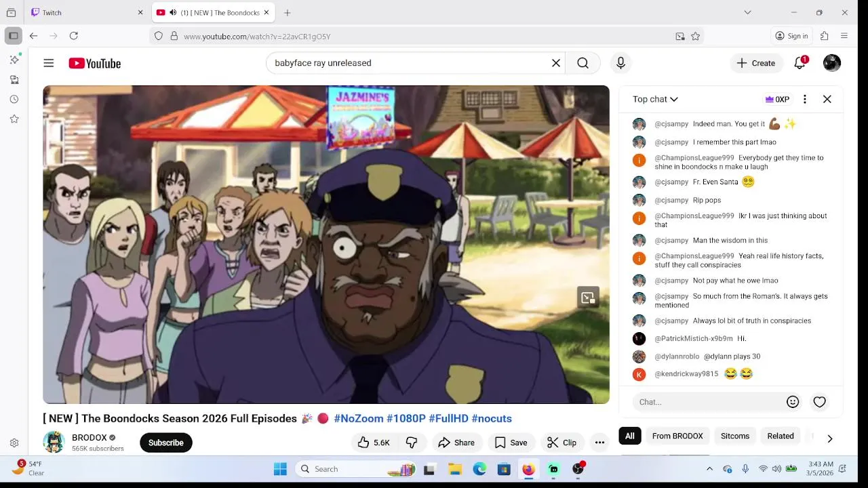
Task: Show hidden system tray icons
Action: [709, 469]
